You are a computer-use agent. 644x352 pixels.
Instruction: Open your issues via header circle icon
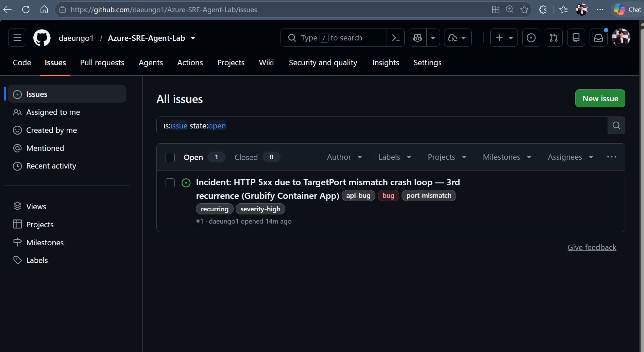[531, 38]
